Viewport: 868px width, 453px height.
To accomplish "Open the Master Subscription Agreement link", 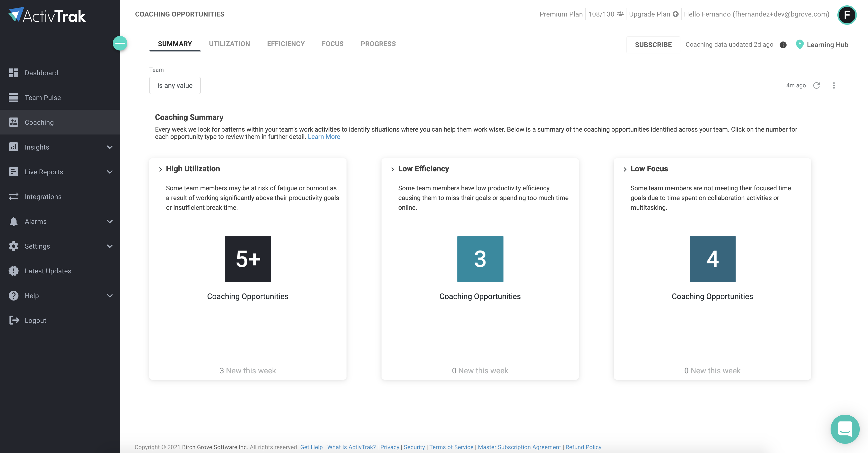I will 519,447.
